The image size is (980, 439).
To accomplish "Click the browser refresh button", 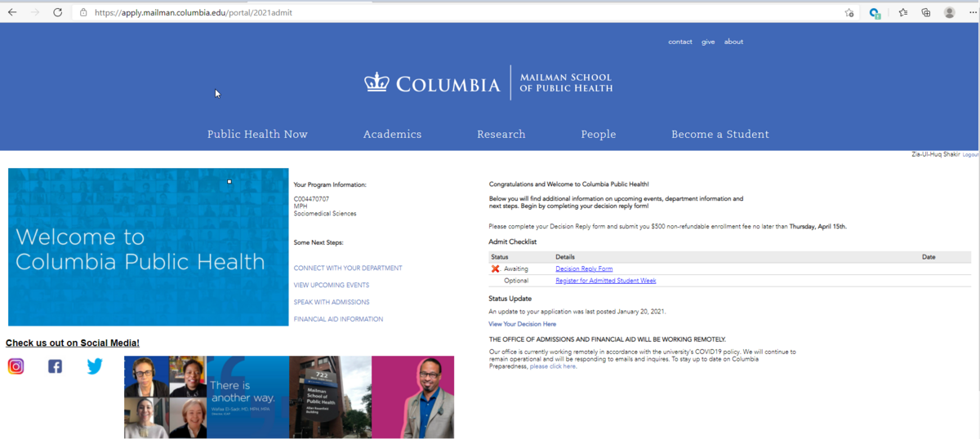I will click(57, 12).
